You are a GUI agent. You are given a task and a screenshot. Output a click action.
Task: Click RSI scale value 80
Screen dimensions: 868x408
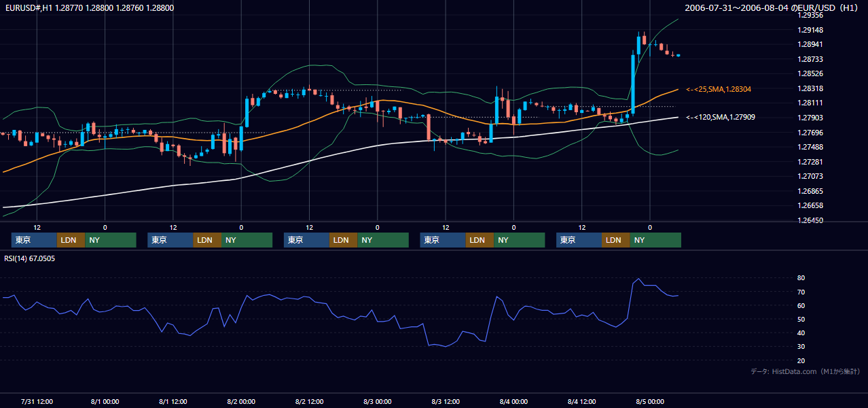(x=801, y=278)
